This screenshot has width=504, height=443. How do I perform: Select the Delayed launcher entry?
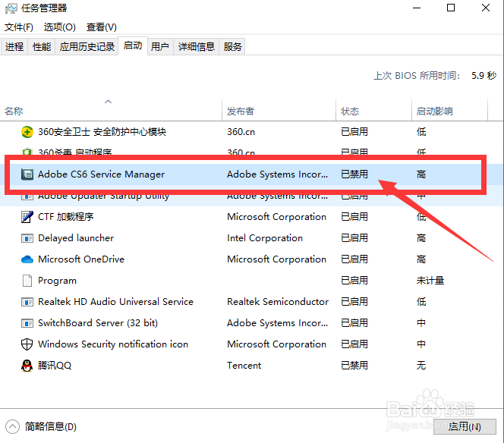[x=76, y=238]
